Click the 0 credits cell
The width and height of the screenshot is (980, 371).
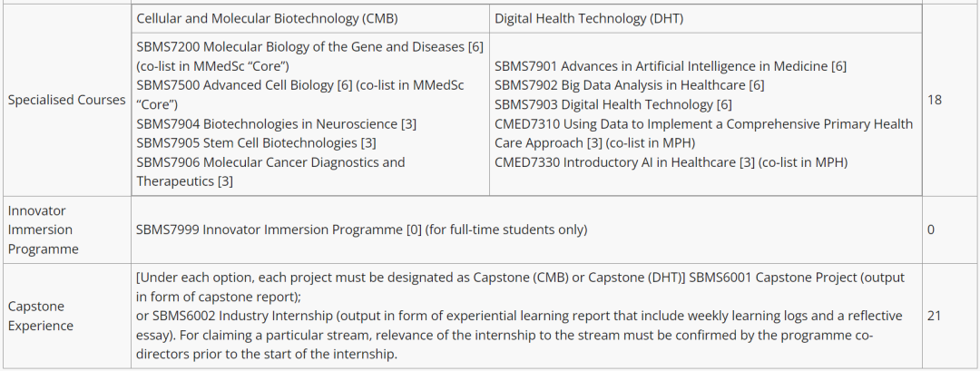point(931,229)
